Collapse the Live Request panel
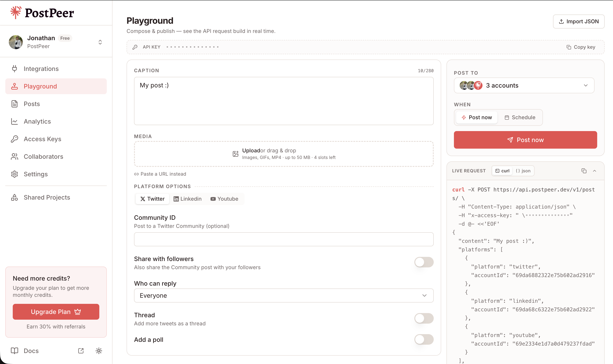The height and width of the screenshot is (364, 613). pyautogui.click(x=594, y=171)
